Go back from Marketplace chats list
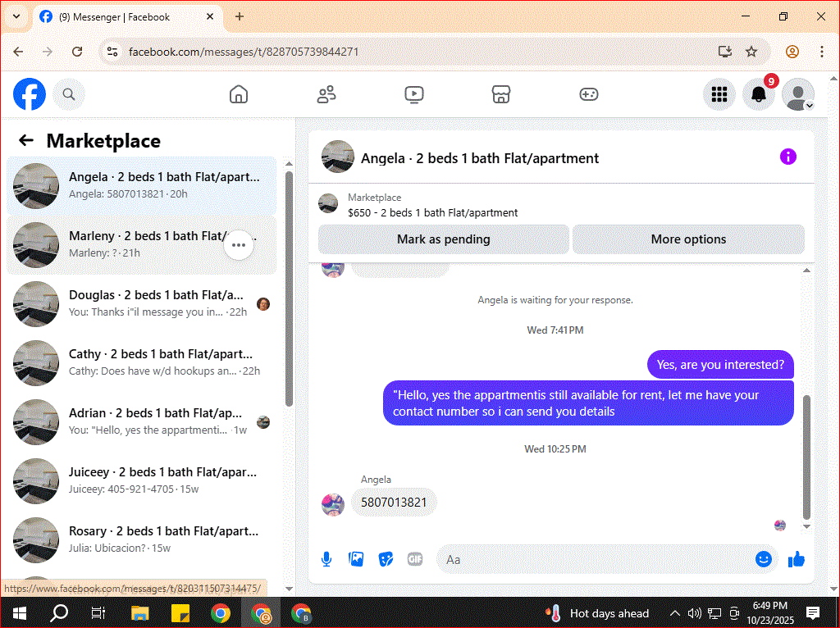The width and height of the screenshot is (840, 628). pos(26,140)
